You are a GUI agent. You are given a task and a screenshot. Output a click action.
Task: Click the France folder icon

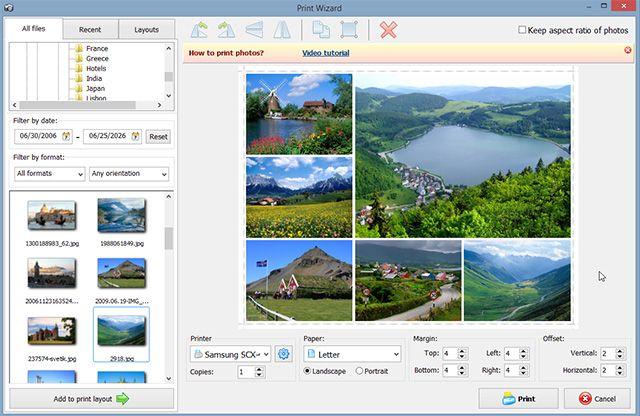pyautogui.click(x=79, y=49)
